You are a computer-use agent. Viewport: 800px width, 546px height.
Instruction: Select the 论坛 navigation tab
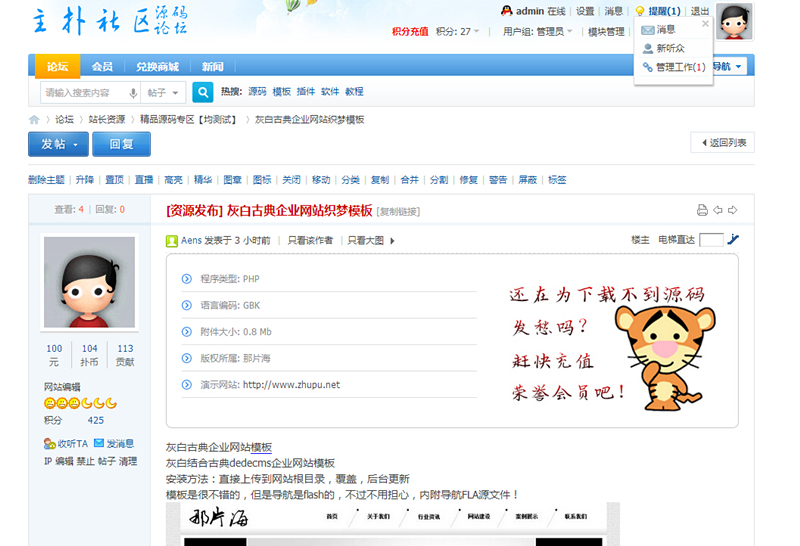tap(58, 66)
